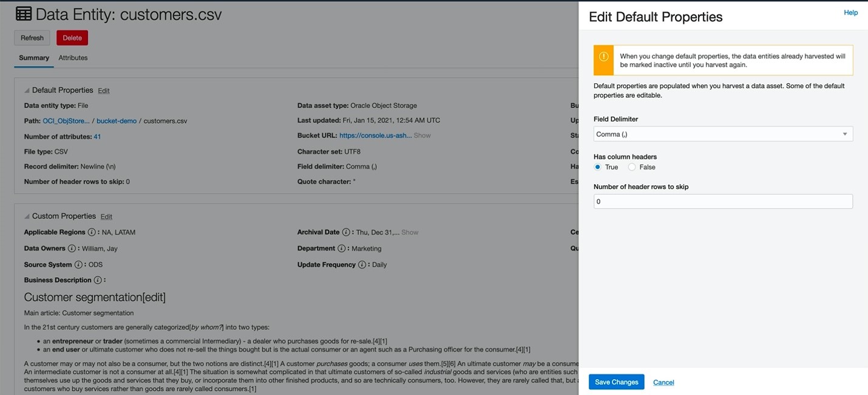
Task: Click the orange warning alert icon
Action: pyautogui.click(x=603, y=57)
